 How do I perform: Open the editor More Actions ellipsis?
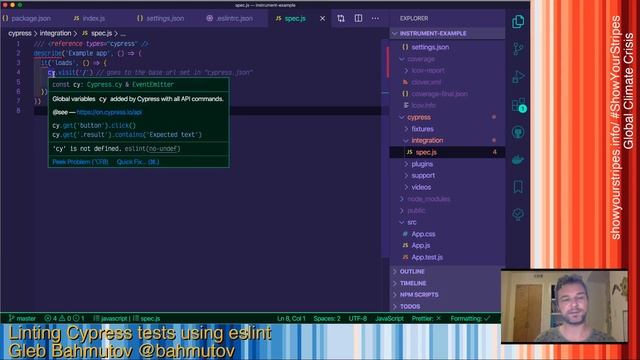(x=375, y=18)
